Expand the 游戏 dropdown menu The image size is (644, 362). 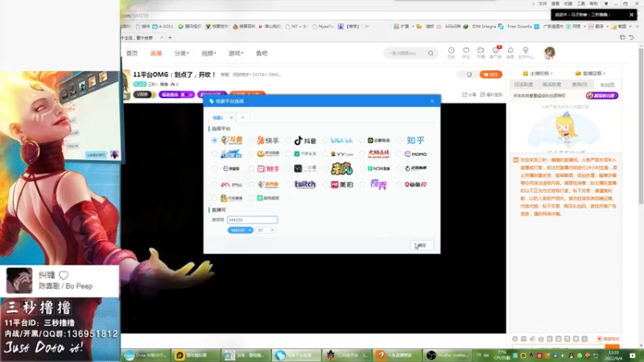[236, 53]
